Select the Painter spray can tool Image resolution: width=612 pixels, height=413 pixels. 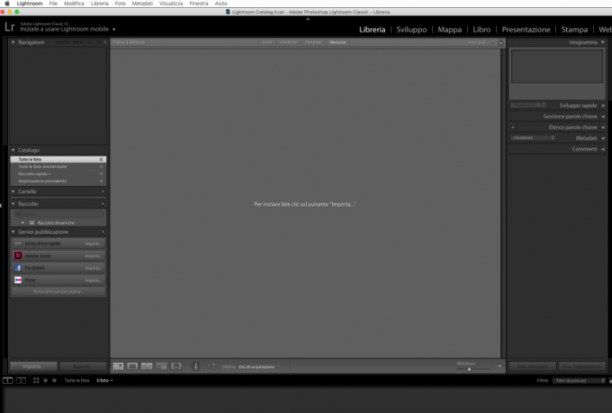(196, 366)
